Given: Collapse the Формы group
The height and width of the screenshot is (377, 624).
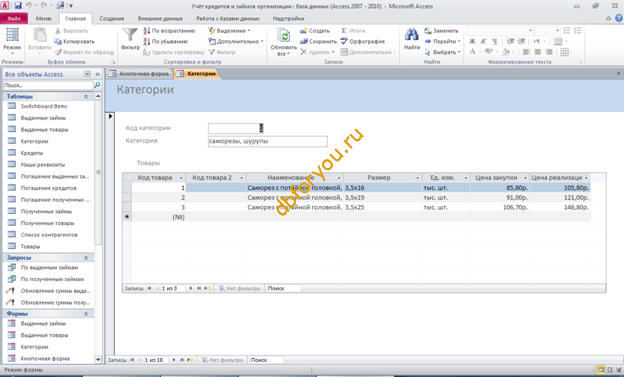Looking at the screenshot, I should [86, 314].
